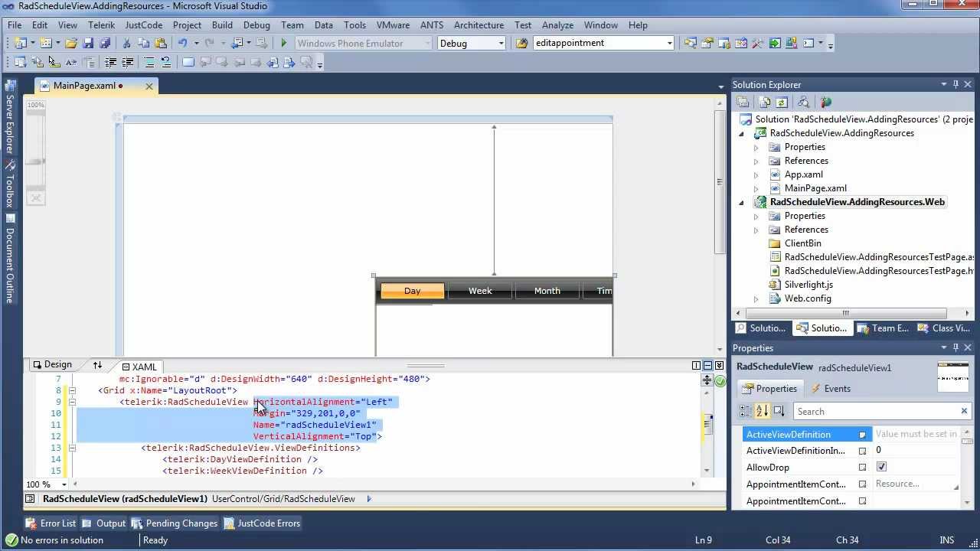Viewport: 980px width, 551px height.
Task: Open the Debug configuration dropdown
Action: coord(501,43)
